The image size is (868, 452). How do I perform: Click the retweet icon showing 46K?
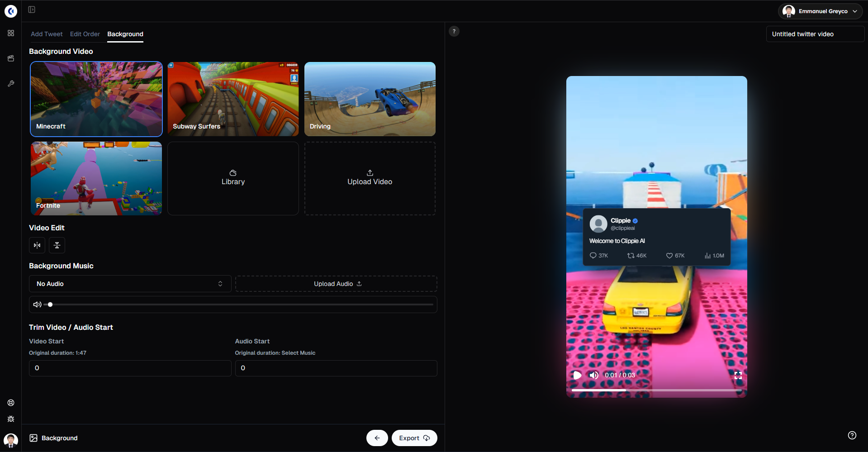[x=631, y=256]
